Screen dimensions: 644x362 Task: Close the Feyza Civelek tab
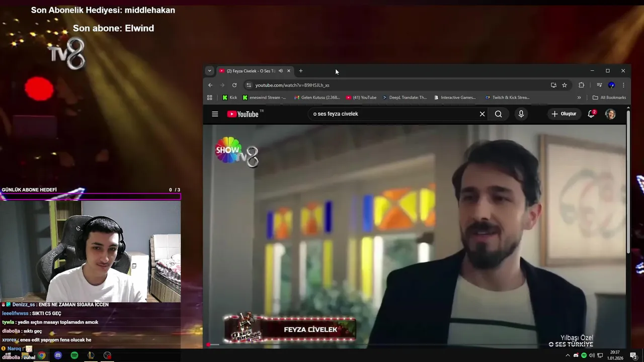(289, 71)
